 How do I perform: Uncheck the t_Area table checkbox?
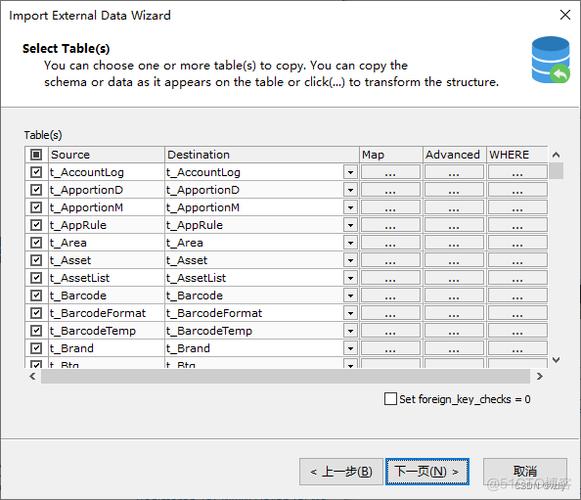click(36, 243)
